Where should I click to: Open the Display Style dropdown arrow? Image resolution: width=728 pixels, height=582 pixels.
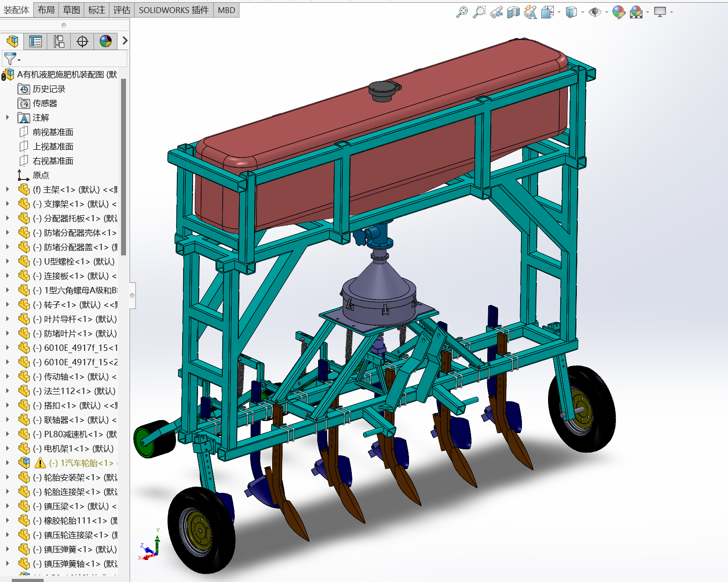(583, 12)
